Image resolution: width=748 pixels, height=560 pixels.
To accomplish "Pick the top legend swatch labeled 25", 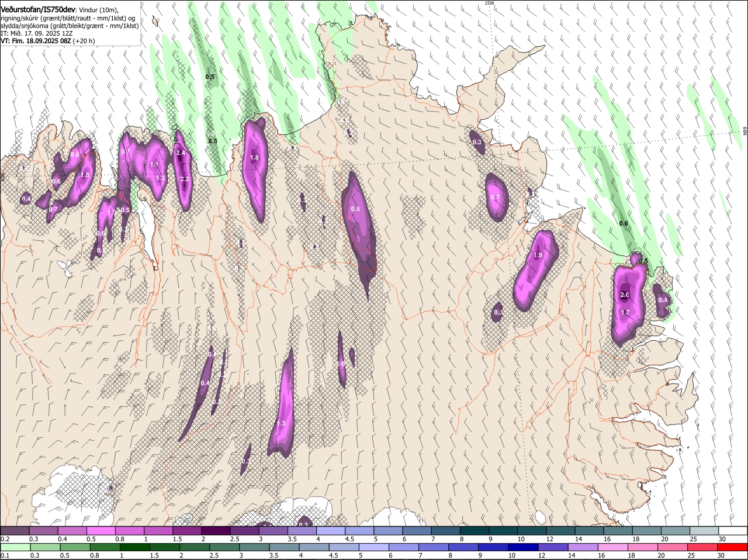I will (x=704, y=531).
